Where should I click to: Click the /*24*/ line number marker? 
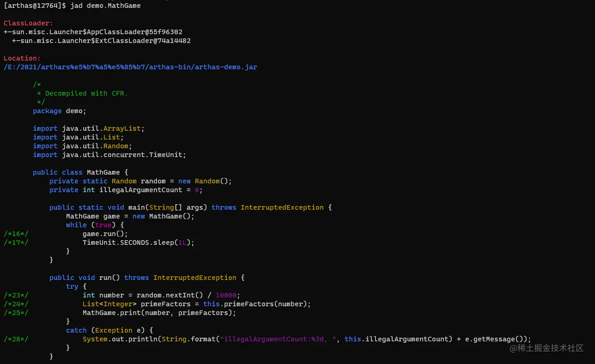tap(16, 304)
